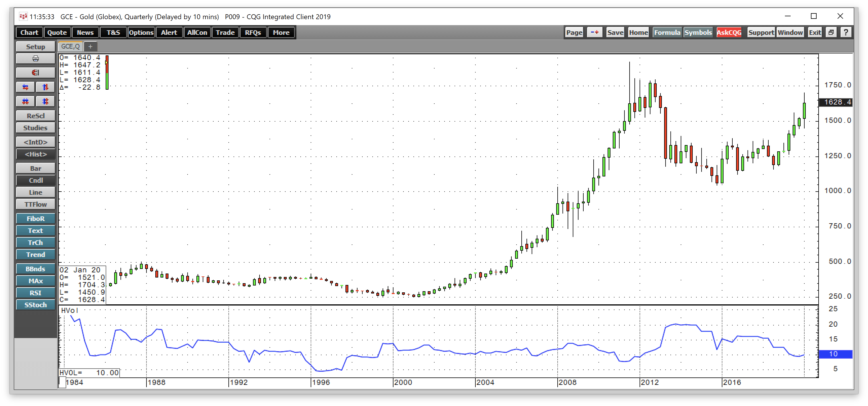
Task: Click the horizontal blue-red arrows scroll icon
Action: point(25,87)
